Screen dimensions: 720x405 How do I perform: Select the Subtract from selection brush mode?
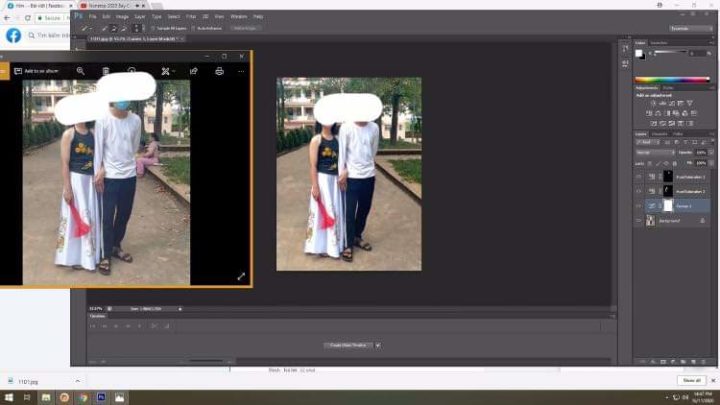pos(124,28)
